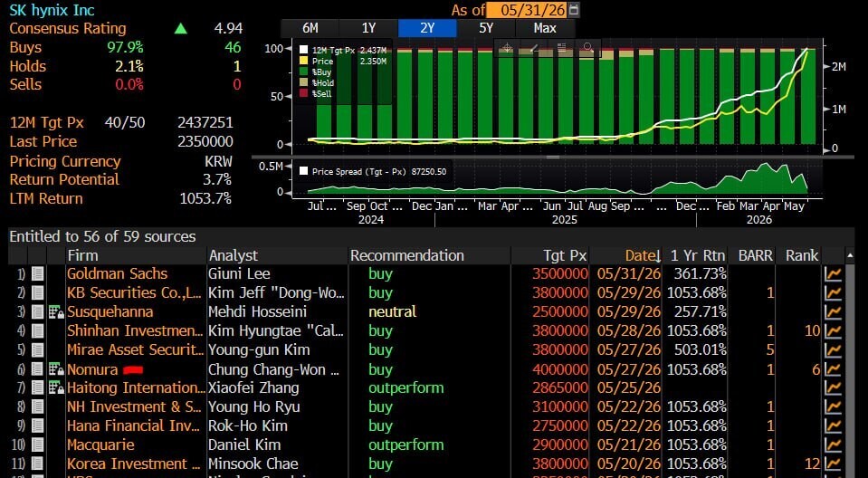Click the Consensus Rating value 4.94
The image size is (868, 478).
point(229,28)
